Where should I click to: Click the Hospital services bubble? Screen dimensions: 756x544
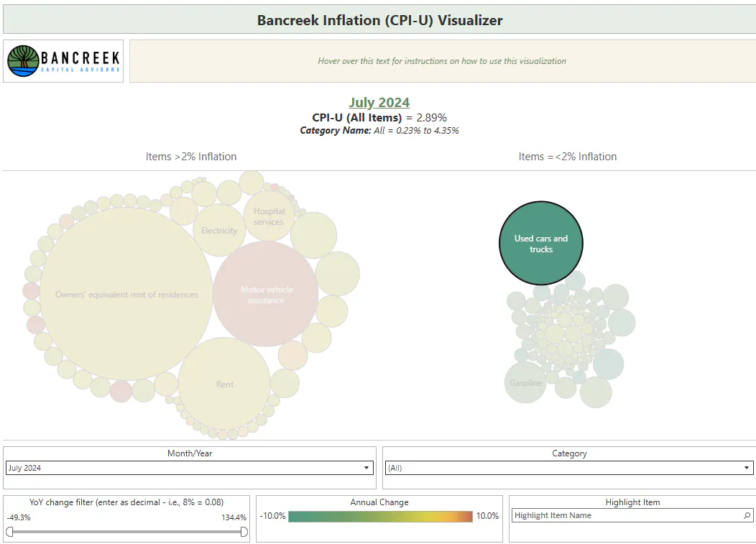[x=269, y=216]
